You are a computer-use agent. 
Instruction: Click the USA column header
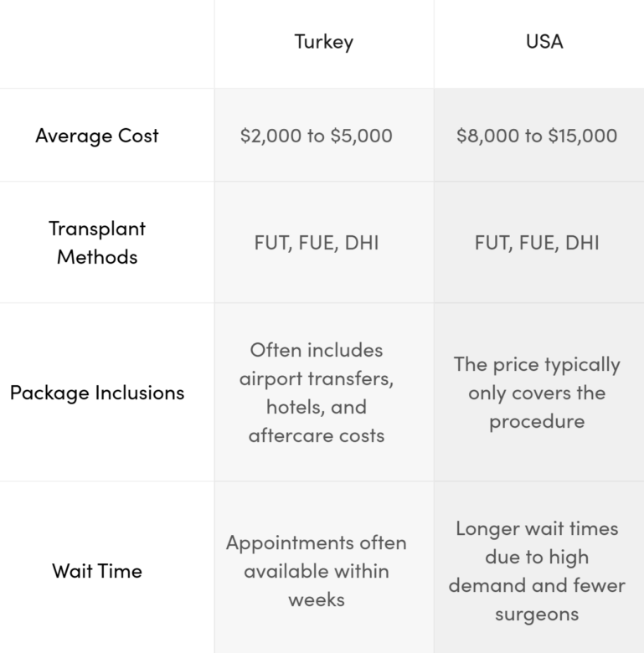[538, 42]
